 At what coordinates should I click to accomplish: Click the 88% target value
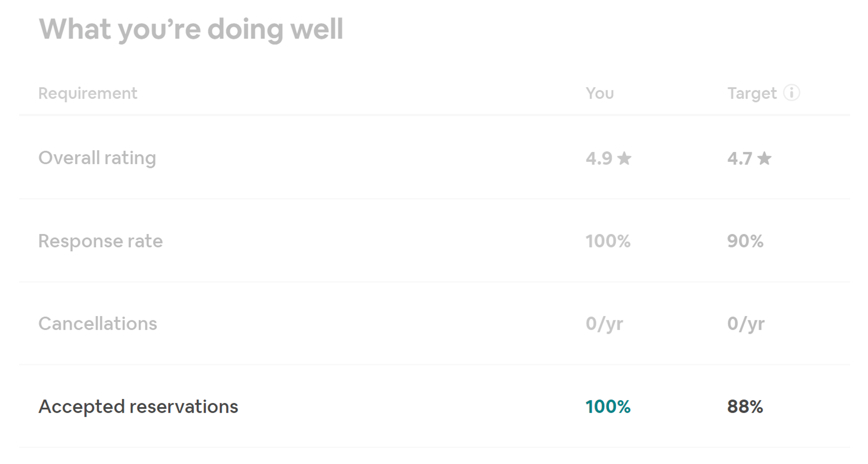coord(745,407)
